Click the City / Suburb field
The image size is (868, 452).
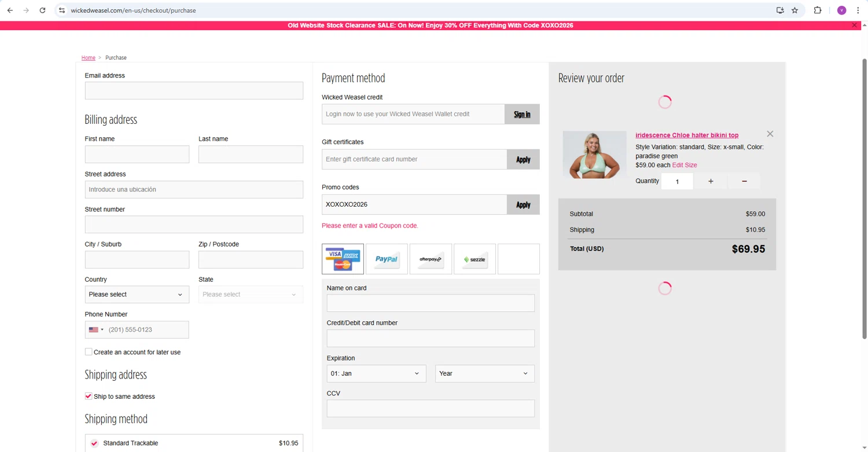[x=137, y=259]
